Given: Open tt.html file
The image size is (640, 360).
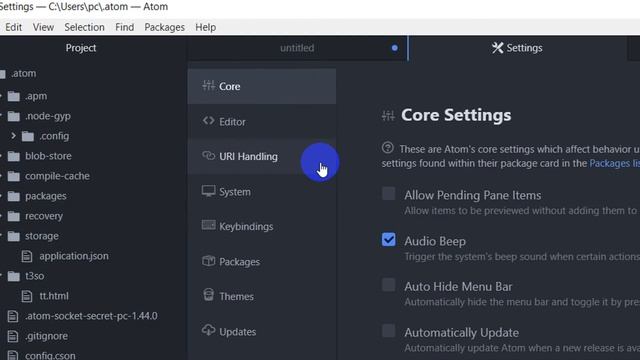Looking at the screenshot, I should coord(54,296).
